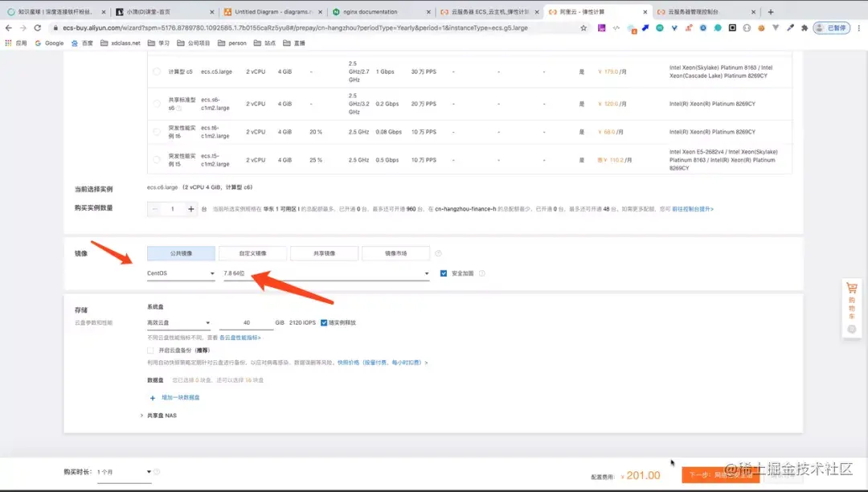Close the nginx documentation browser tab
Image resolution: width=868 pixels, height=492 pixels.
point(428,11)
